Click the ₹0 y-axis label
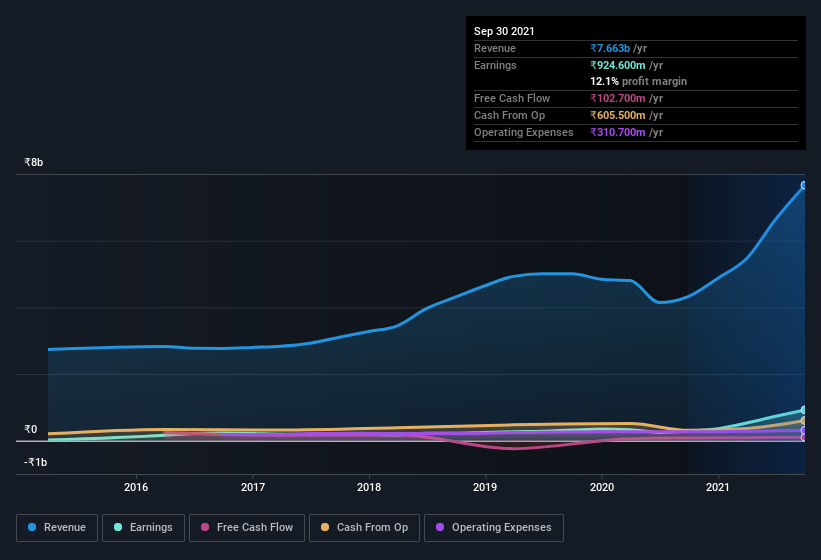This screenshot has height=560, width=821. point(30,429)
